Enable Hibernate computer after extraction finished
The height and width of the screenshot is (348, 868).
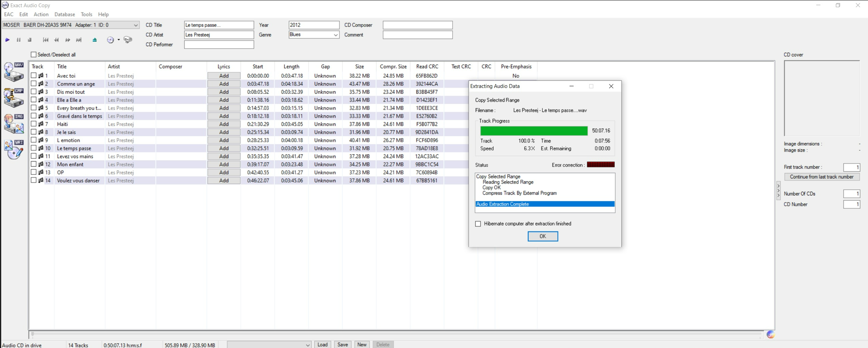478,224
